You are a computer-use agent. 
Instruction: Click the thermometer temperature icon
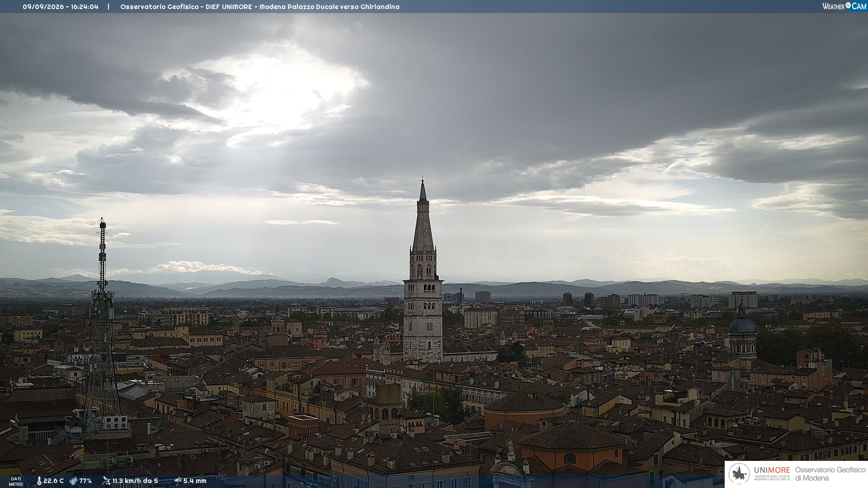[x=39, y=481]
